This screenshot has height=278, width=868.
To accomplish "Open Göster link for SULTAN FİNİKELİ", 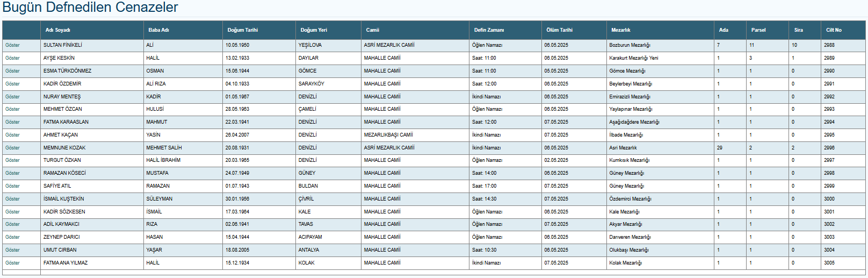I will [x=12, y=45].
